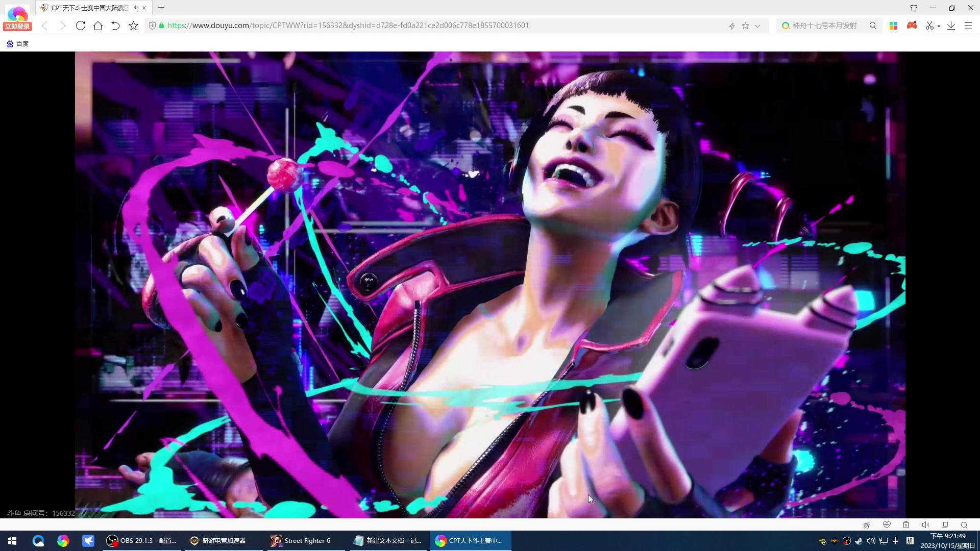Open network tray icon
Image resolution: width=980 pixels, height=551 pixels.
[x=884, y=541]
